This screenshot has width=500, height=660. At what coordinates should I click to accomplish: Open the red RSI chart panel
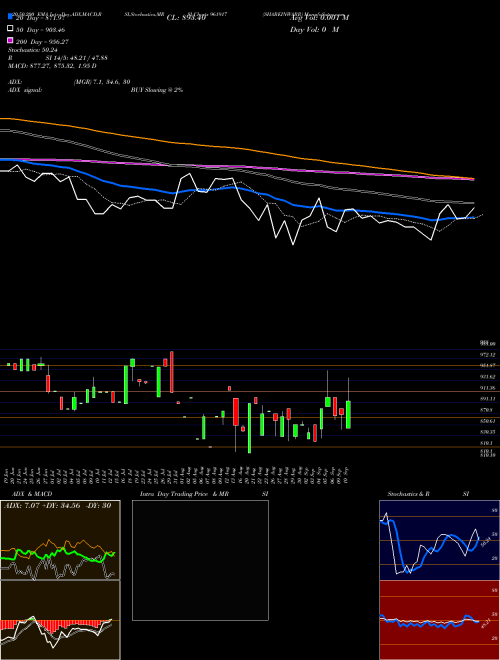(x=439, y=620)
